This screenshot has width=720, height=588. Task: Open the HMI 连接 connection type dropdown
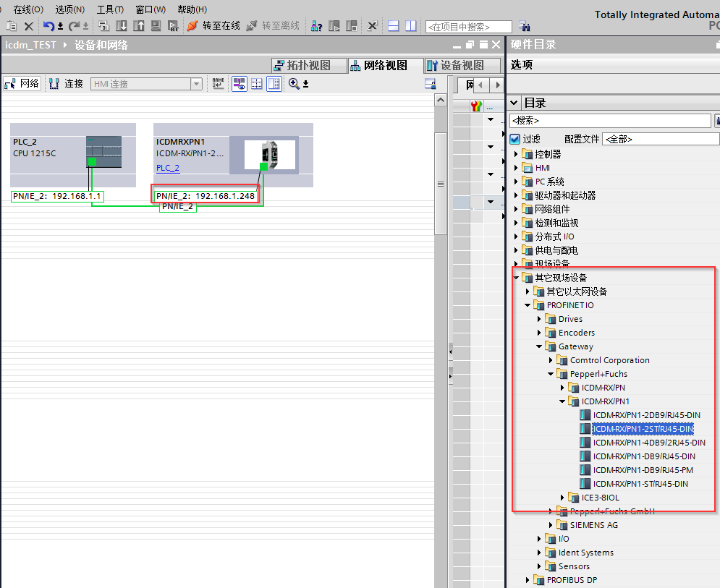[196, 84]
